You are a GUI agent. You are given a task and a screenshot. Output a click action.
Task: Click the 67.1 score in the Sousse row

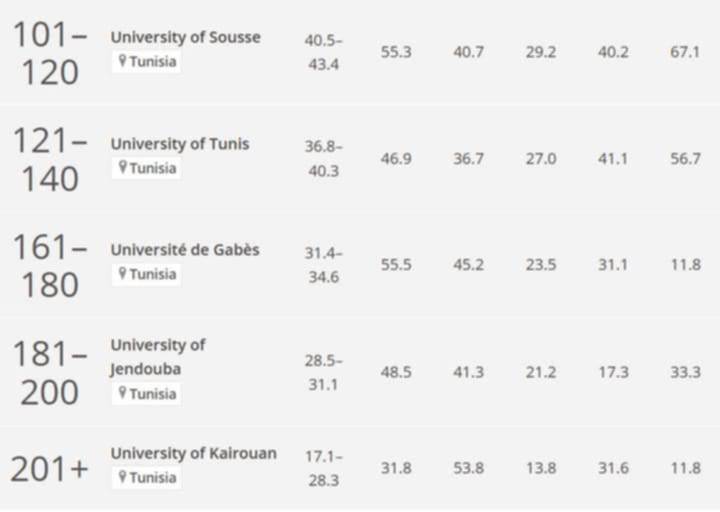(685, 52)
